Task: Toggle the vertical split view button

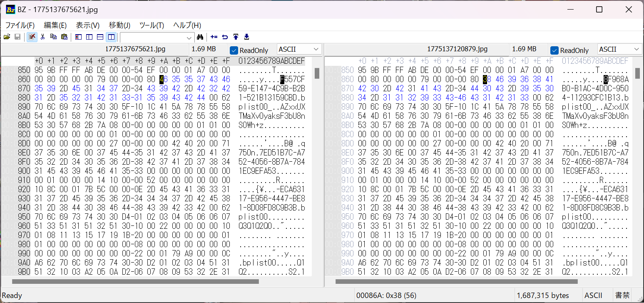Action: [111, 37]
